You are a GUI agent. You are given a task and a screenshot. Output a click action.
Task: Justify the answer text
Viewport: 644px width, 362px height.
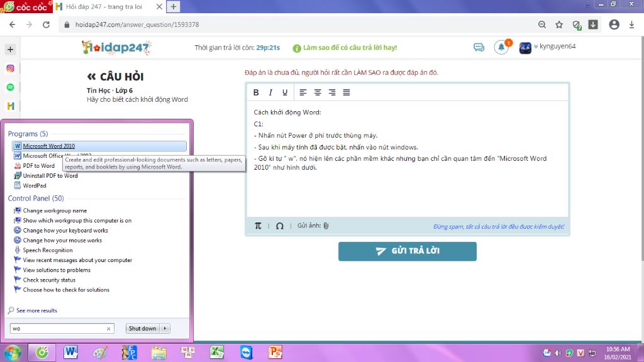point(347,92)
